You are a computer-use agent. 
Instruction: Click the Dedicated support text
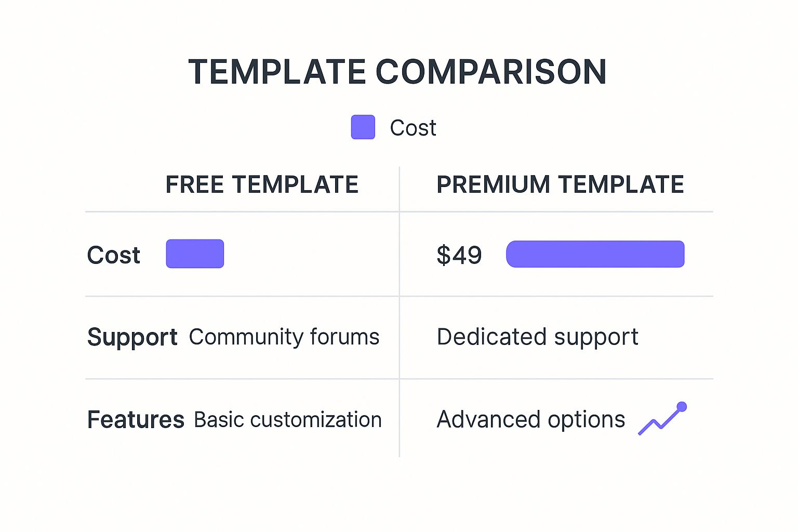point(537,337)
